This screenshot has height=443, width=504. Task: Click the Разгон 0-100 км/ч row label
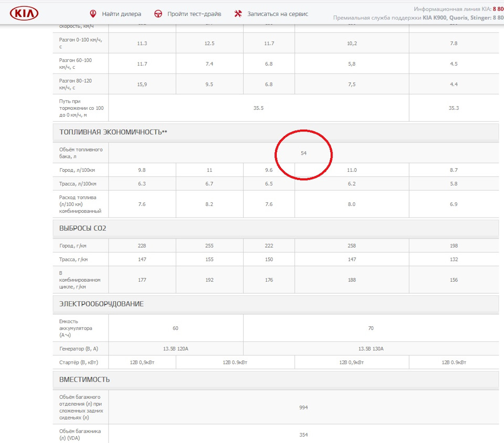pyautogui.click(x=81, y=43)
